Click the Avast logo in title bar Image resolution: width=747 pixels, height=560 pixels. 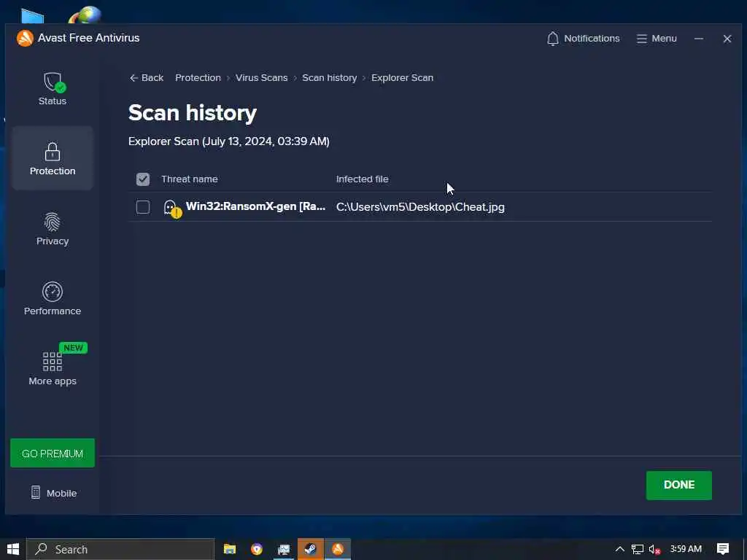(x=25, y=38)
